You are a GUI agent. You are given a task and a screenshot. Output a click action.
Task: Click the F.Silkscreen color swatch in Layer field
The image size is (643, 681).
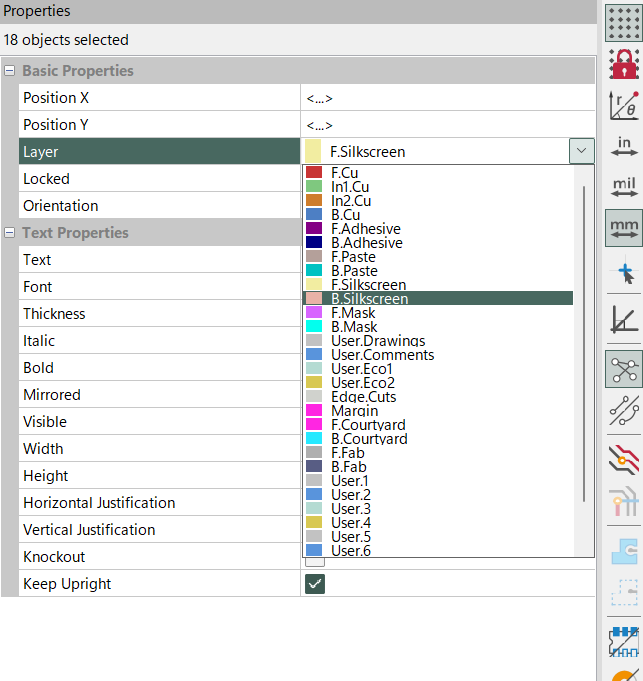tap(314, 152)
